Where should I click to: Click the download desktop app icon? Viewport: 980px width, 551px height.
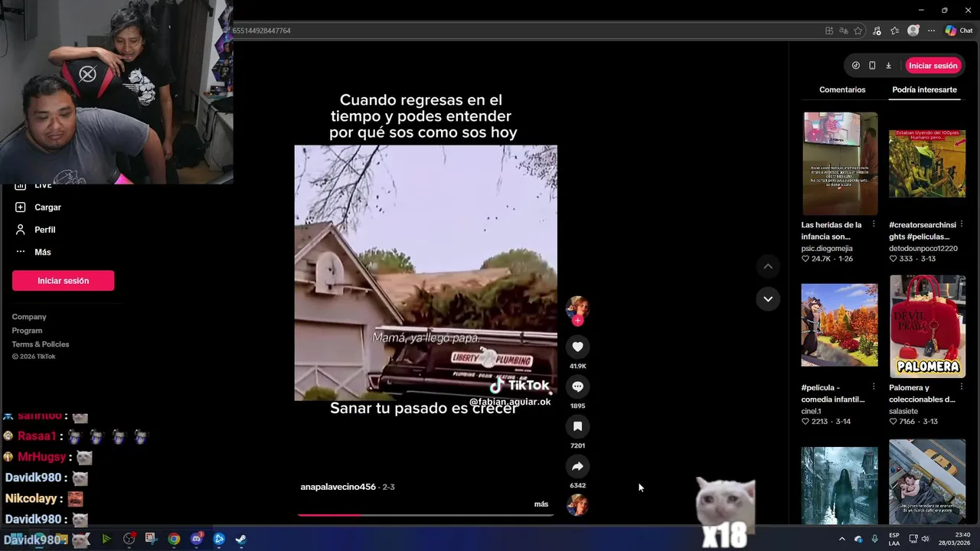888,66
